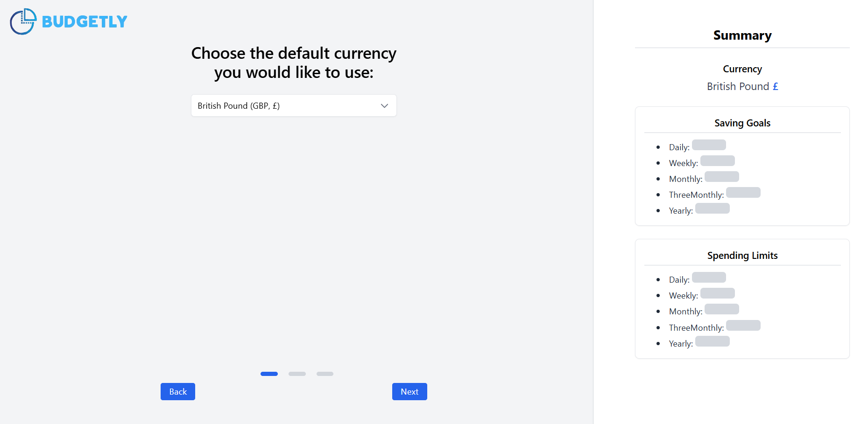Click the pound symbol in Summary currency
The width and height of the screenshot is (868, 424).
pos(776,86)
